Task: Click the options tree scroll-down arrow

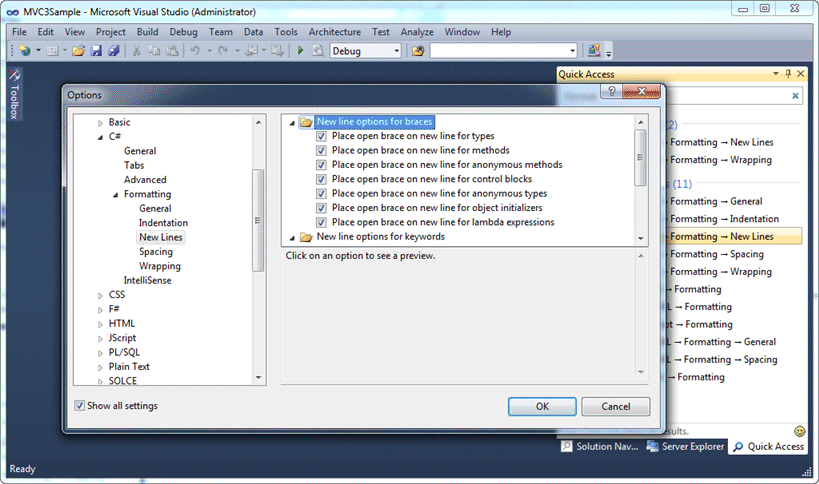Action: point(259,377)
